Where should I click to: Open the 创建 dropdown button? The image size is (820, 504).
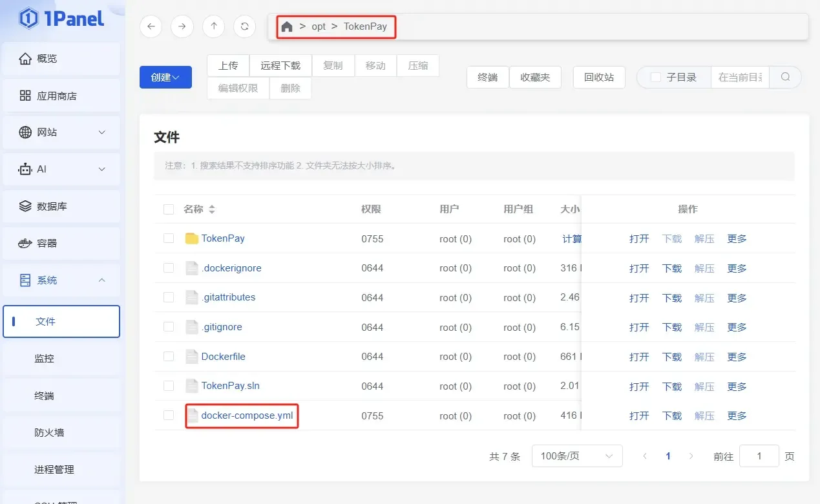[165, 77]
